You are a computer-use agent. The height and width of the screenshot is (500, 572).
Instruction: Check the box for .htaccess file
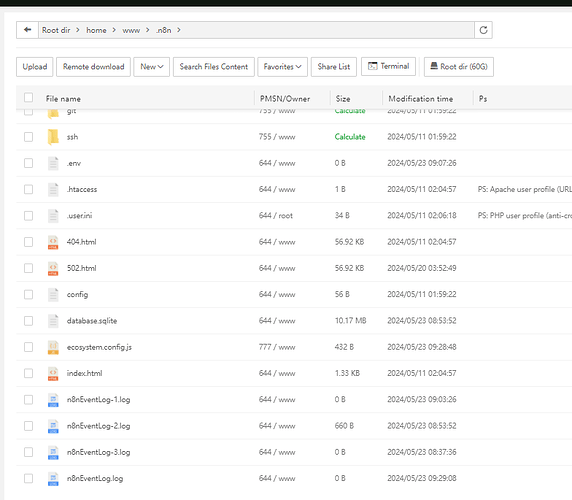28,189
